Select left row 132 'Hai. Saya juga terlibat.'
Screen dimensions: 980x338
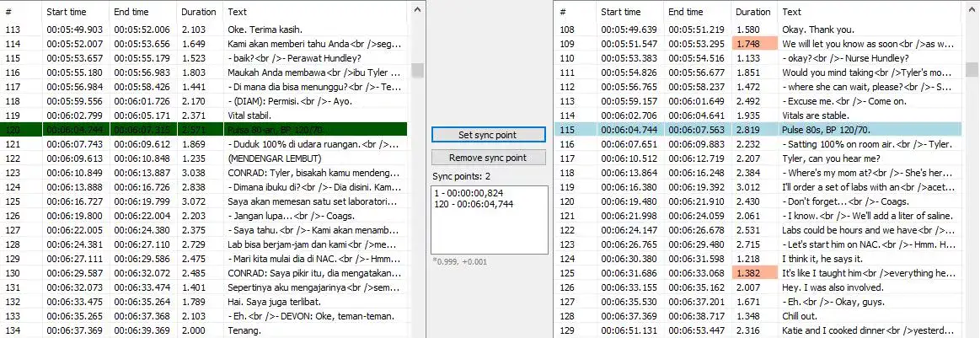(205, 302)
